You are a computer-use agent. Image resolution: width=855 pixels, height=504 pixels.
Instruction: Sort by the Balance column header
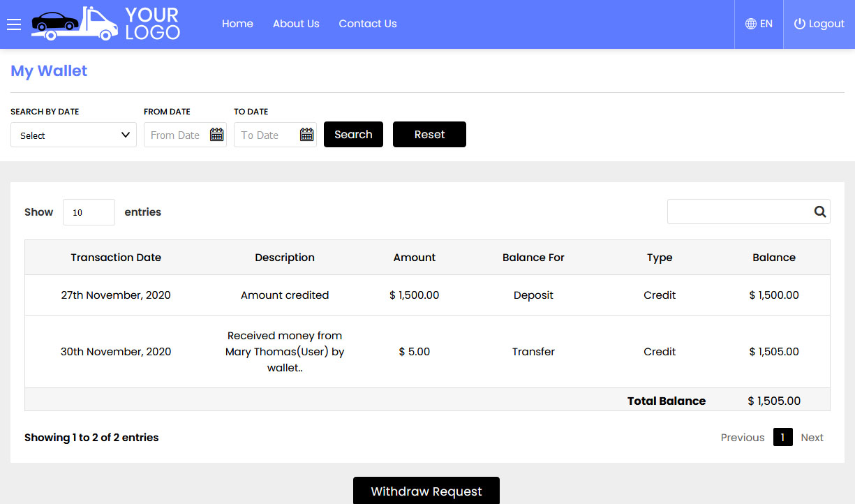[x=774, y=258]
